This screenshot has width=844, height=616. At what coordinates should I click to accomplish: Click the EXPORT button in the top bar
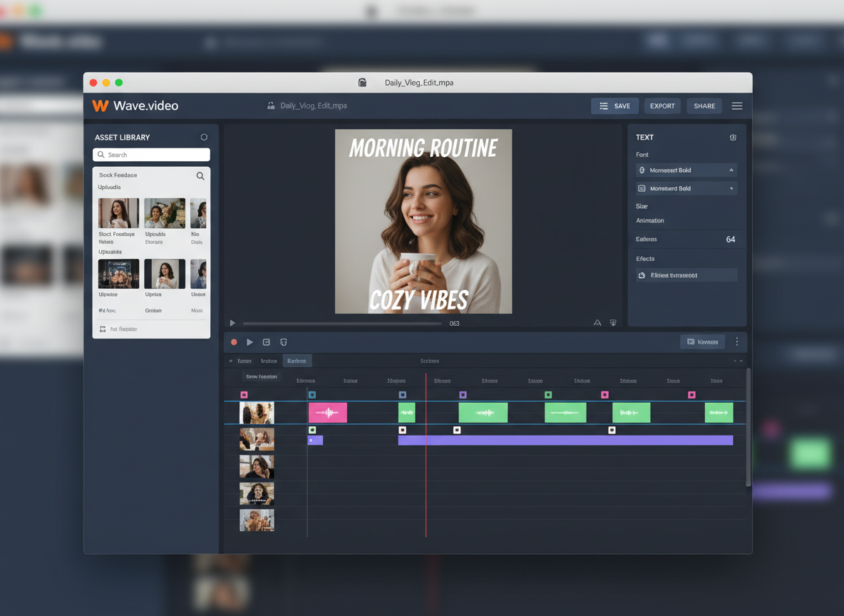click(x=662, y=106)
